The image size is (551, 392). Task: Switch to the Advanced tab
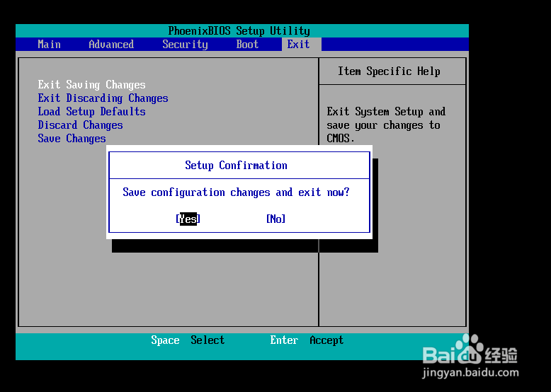[111, 44]
